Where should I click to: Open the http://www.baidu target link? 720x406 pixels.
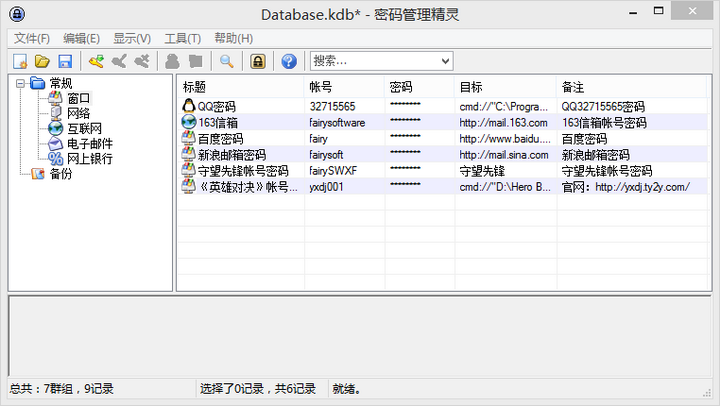point(505,139)
